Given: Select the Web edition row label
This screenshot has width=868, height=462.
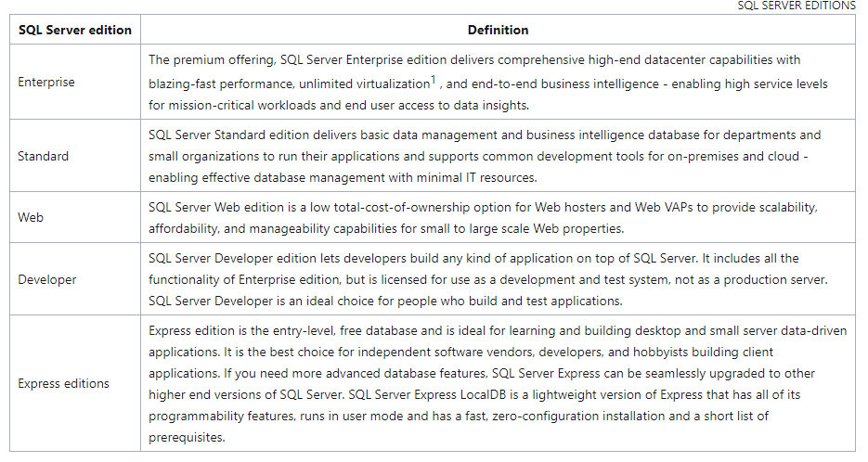Looking at the screenshot, I should coord(31,217).
